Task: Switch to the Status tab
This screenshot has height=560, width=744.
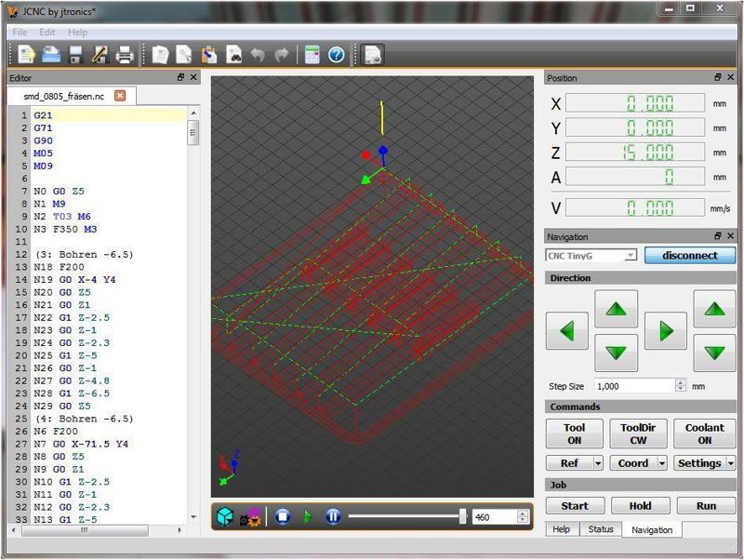Action: [600, 529]
